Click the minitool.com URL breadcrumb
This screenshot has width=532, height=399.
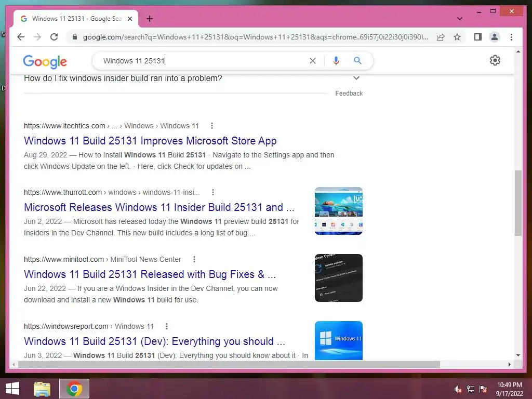102,260
